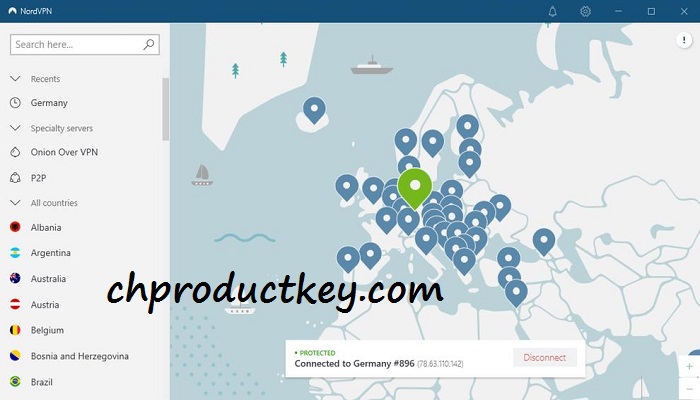Maximize the NordVPN window
This screenshot has width=700, height=400.
[x=651, y=11]
